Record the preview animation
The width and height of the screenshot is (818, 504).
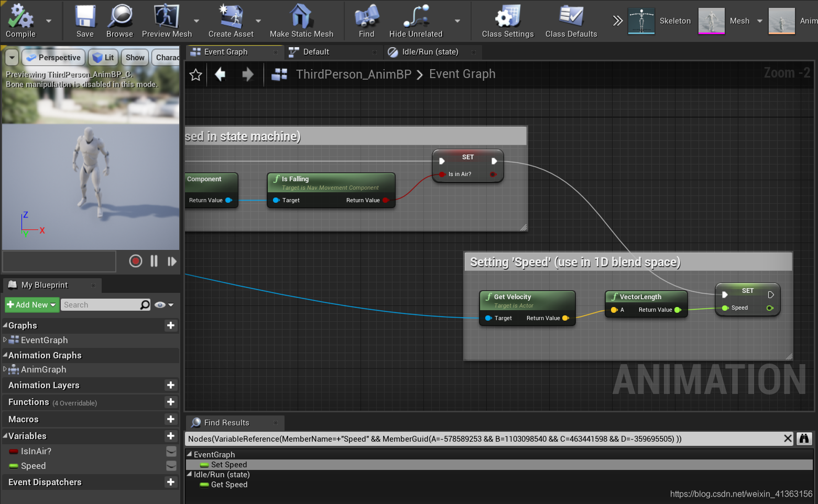(x=136, y=261)
